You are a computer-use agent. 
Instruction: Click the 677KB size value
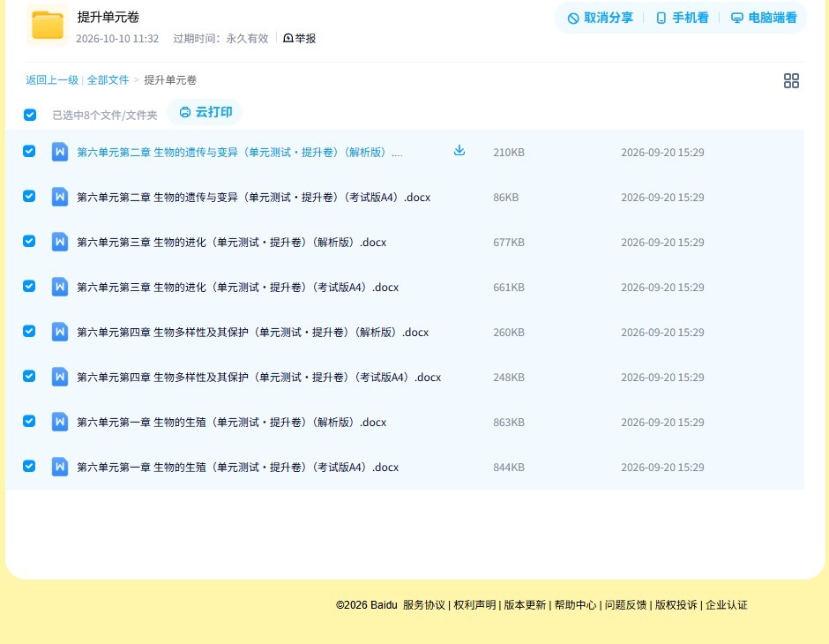tap(509, 242)
